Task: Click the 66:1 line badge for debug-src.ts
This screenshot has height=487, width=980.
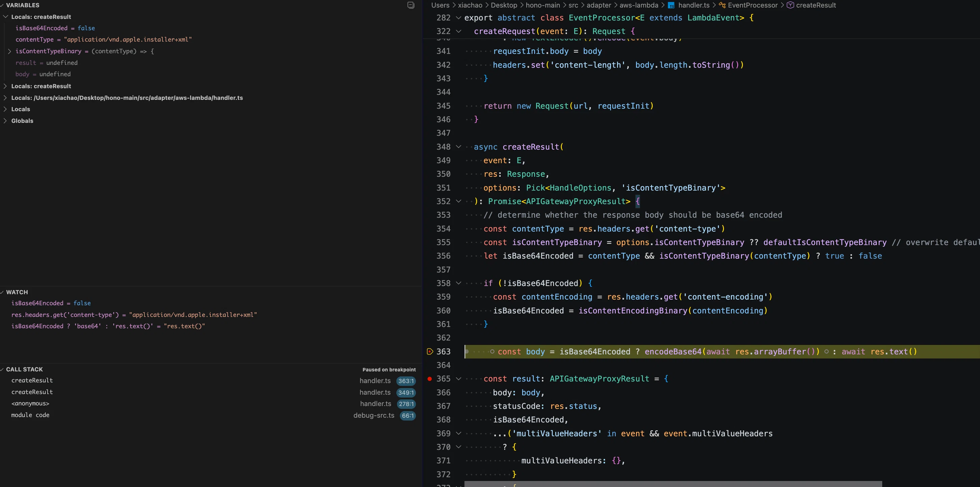Action: tap(408, 416)
